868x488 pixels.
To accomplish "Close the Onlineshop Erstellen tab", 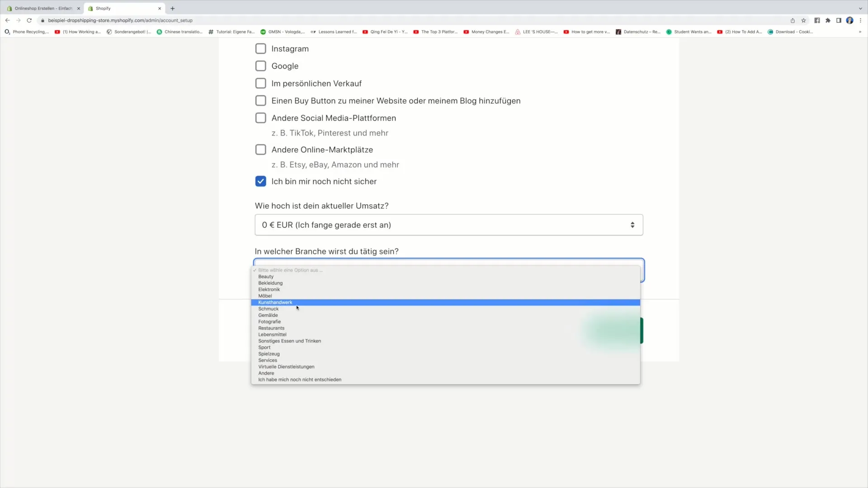I will click(x=78, y=9).
